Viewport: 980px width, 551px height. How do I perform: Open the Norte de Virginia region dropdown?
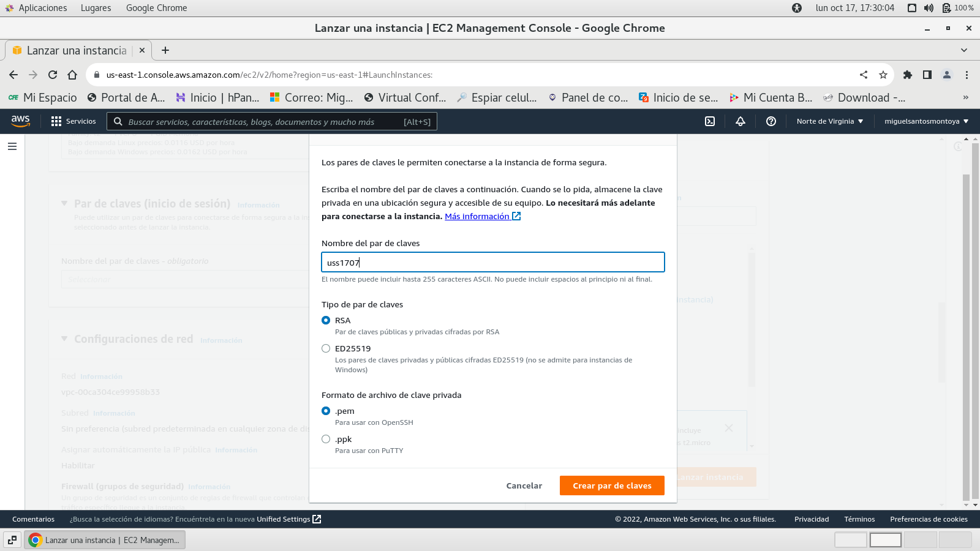[x=829, y=121]
